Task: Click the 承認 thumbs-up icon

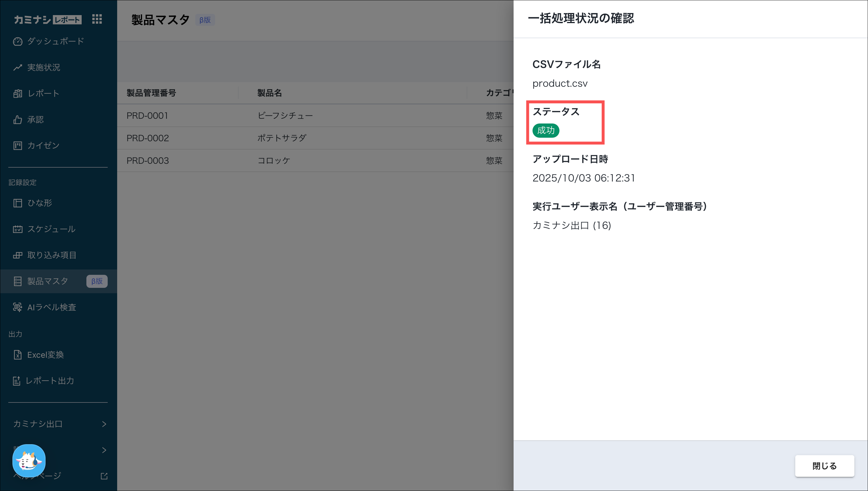Action: click(17, 120)
